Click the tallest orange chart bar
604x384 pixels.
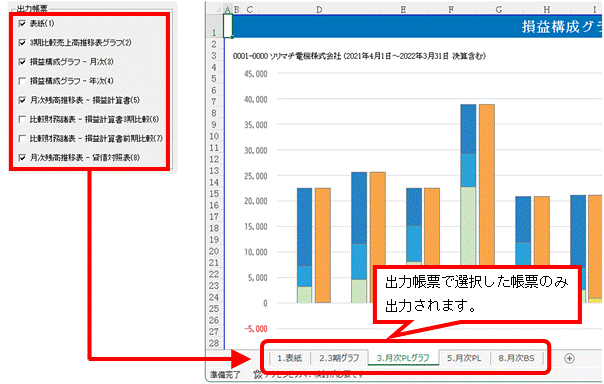pos(487,203)
